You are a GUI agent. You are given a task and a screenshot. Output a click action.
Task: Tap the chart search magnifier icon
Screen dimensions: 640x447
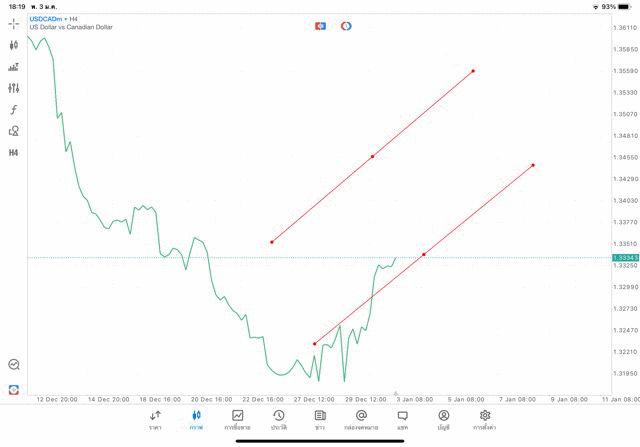pos(14,365)
